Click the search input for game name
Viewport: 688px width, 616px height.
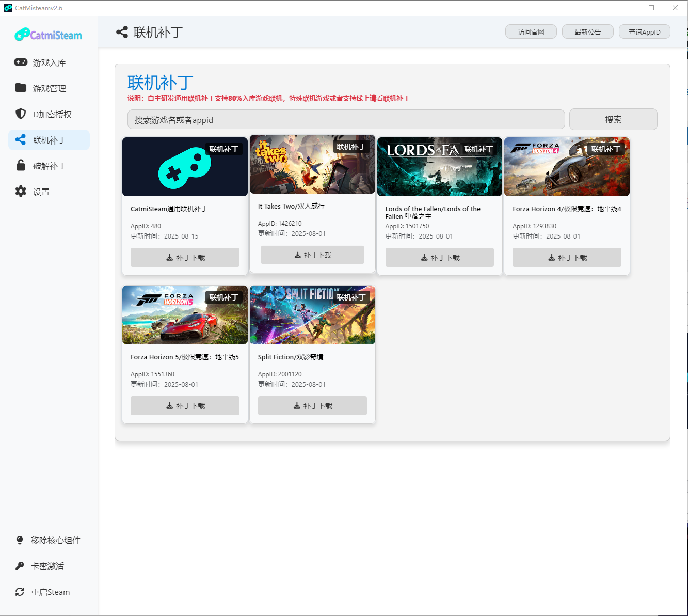[346, 119]
